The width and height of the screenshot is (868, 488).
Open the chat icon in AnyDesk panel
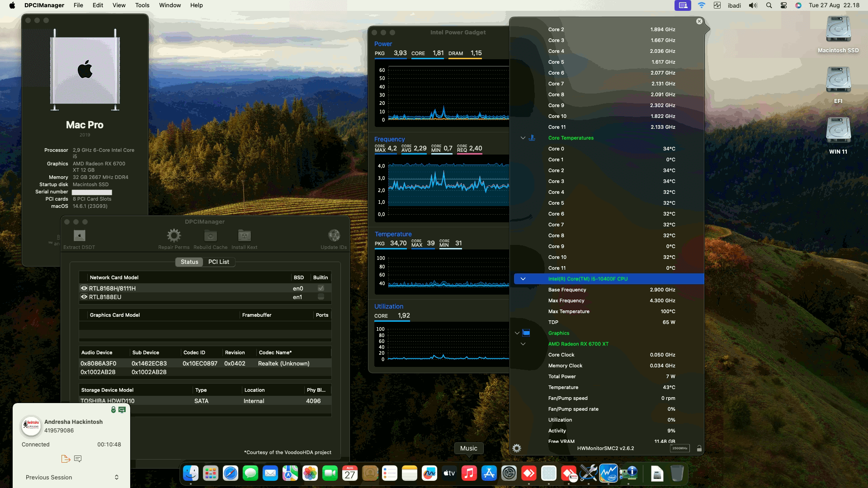78,459
